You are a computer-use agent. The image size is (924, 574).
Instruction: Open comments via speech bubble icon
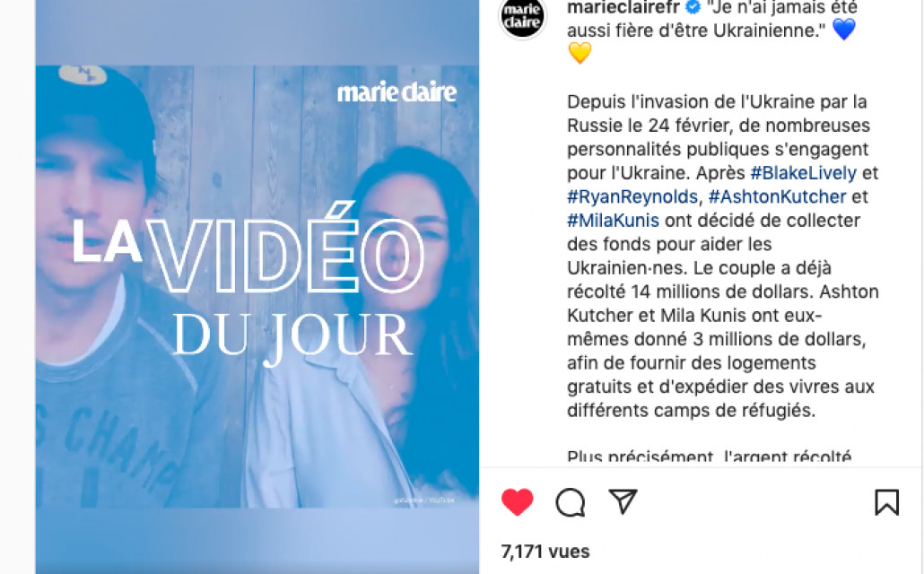(x=570, y=502)
